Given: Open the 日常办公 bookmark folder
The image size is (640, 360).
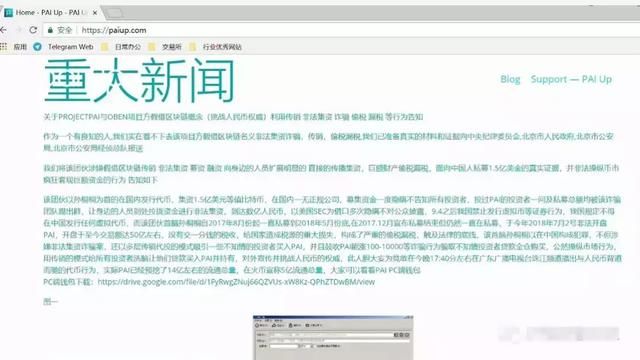Looking at the screenshot, I should pos(122,47).
